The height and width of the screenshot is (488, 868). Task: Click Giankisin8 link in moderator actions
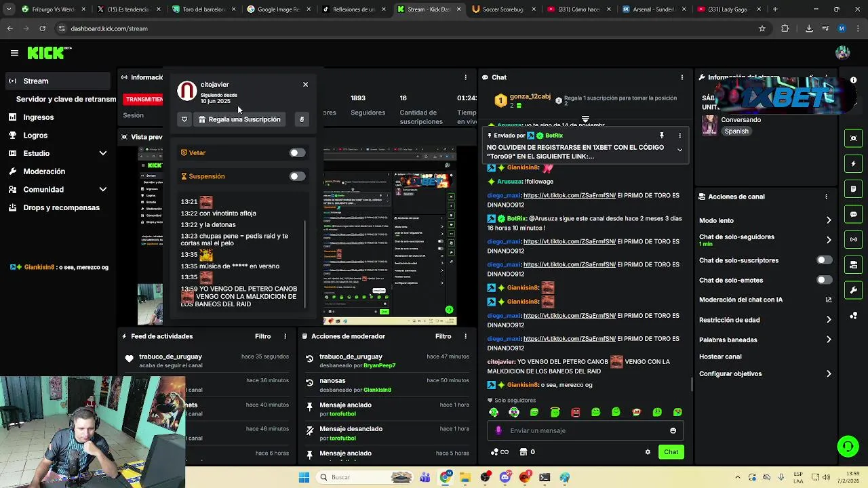(x=377, y=390)
